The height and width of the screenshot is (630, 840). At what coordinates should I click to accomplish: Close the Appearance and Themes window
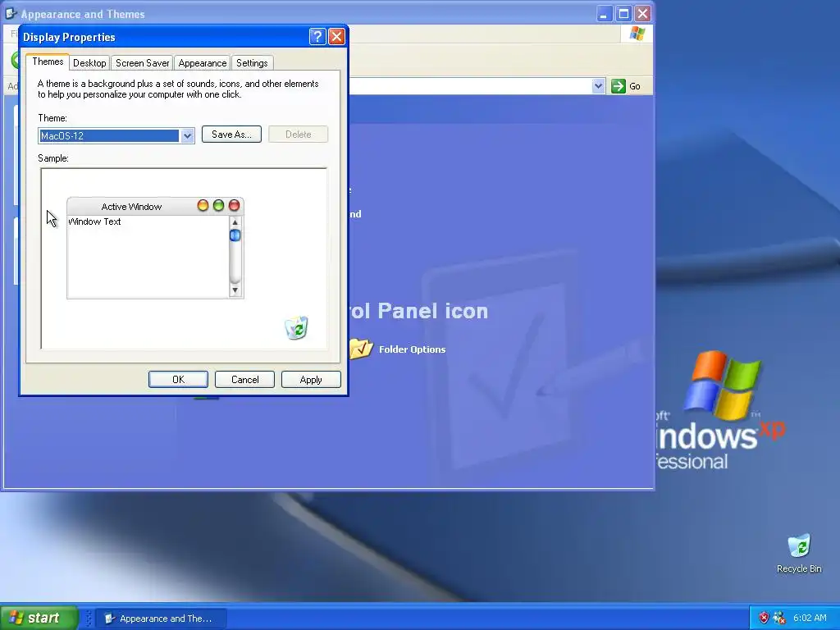tap(643, 14)
